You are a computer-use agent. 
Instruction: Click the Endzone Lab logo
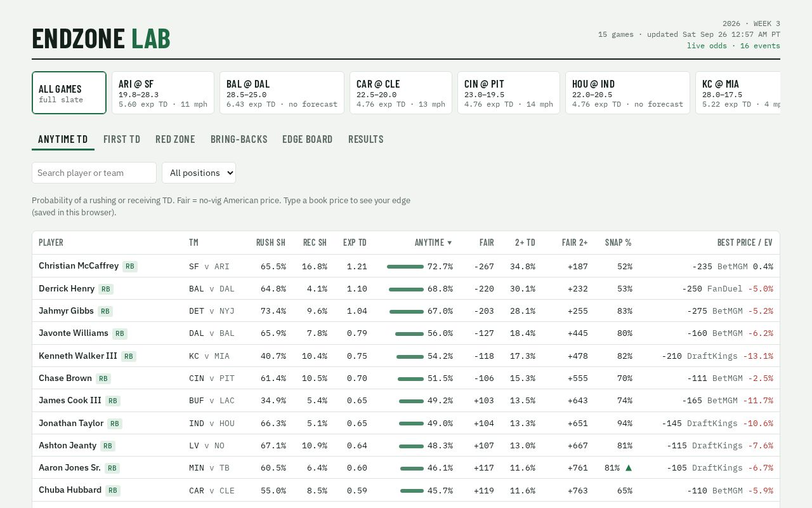(101, 39)
